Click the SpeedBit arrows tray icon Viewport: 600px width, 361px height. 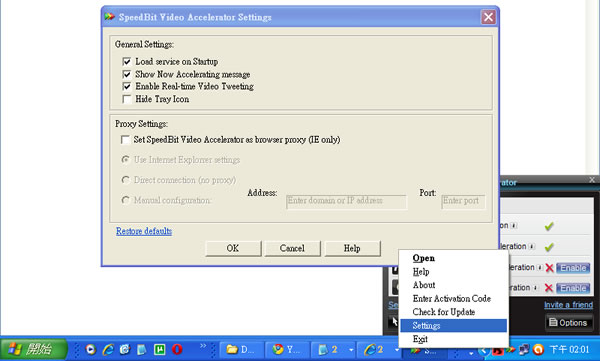(511, 350)
